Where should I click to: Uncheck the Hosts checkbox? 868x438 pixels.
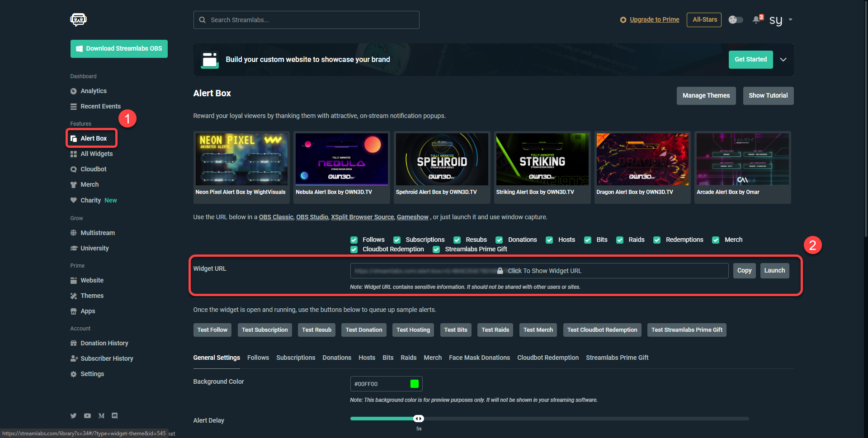tap(549, 240)
